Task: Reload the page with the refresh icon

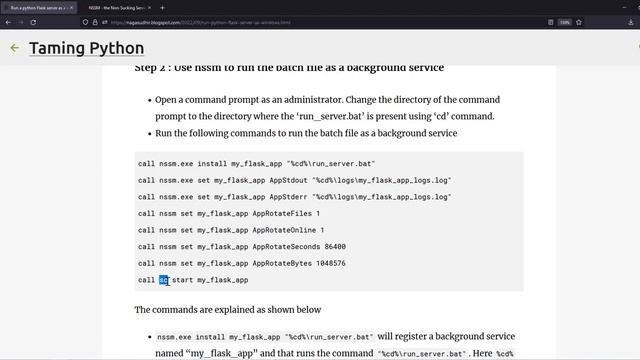Action: tap(33, 22)
